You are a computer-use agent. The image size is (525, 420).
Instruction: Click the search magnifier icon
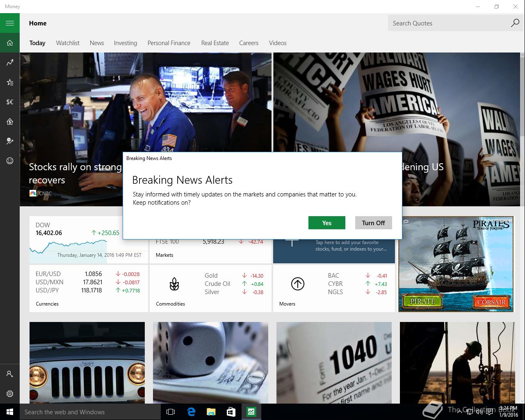(x=515, y=23)
